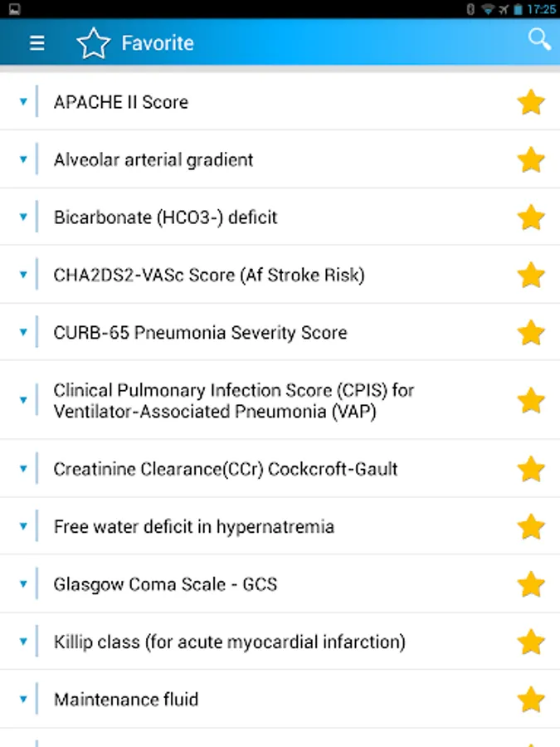Unfavorite APACHE II Score with its star
Viewport: 560px width, 747px height.
(x=531, y=102)
